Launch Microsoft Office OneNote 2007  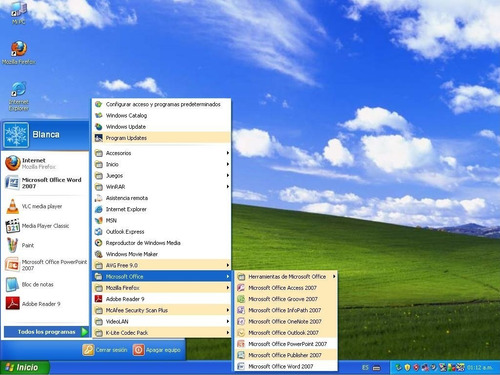[286, 321]
